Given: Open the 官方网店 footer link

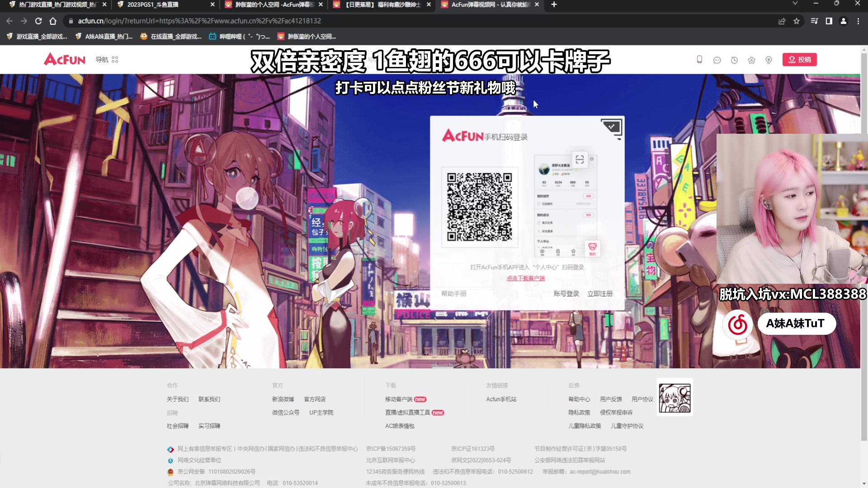Looking at the screenshot, I should 315,399.
